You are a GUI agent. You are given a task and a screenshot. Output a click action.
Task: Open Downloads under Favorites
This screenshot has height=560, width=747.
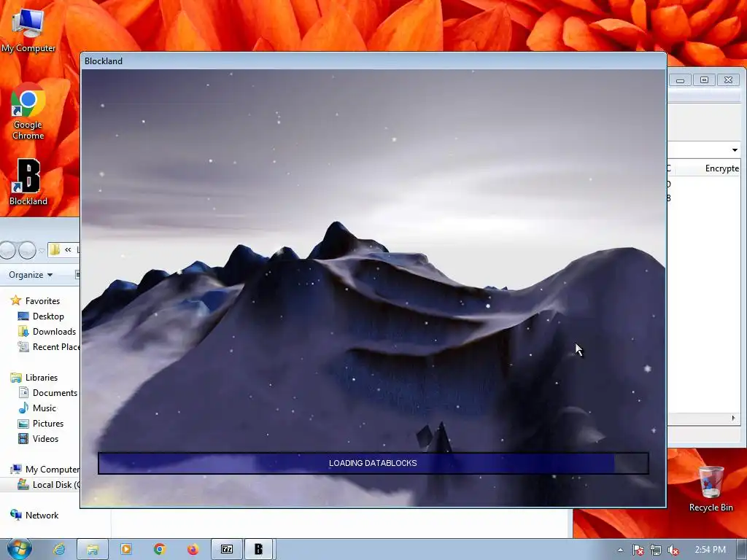pos(54,332)
